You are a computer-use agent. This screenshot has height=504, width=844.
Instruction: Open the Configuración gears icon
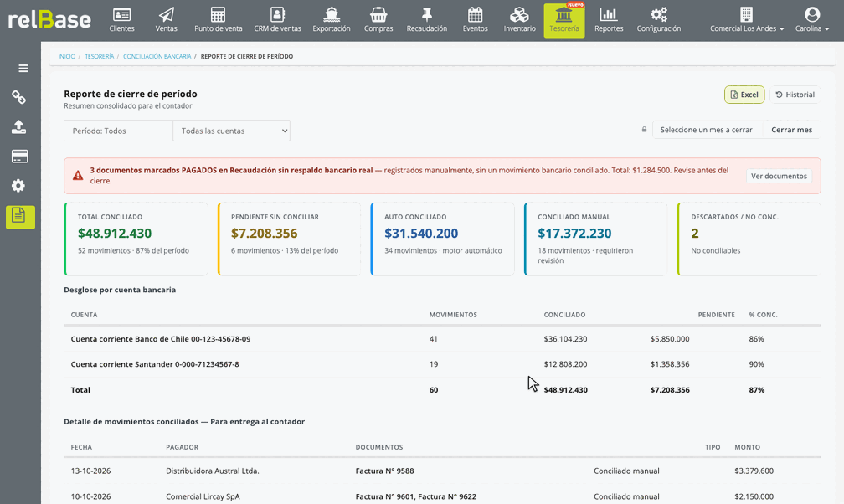[x=659, y=14]
